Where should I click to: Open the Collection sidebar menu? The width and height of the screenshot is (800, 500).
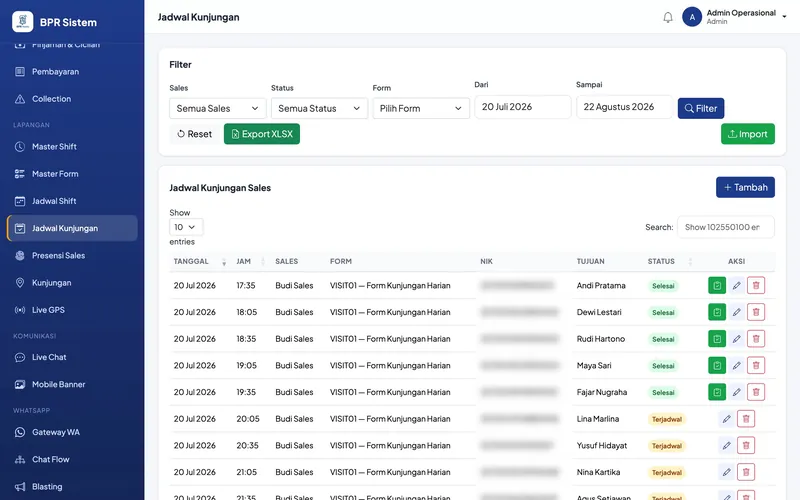[x=72, y=99]
